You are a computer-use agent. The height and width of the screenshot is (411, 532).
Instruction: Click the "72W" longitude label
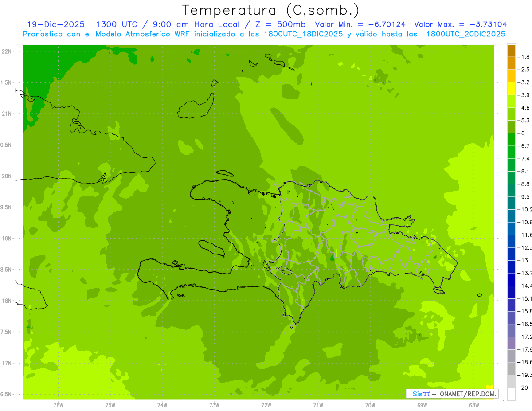pyautogui.click(x=266, y=405)
